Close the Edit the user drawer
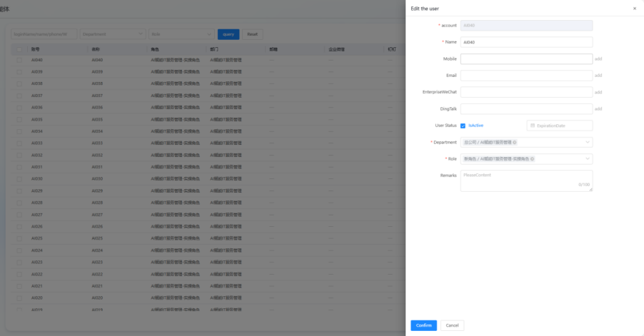 [x=635, y=9]
